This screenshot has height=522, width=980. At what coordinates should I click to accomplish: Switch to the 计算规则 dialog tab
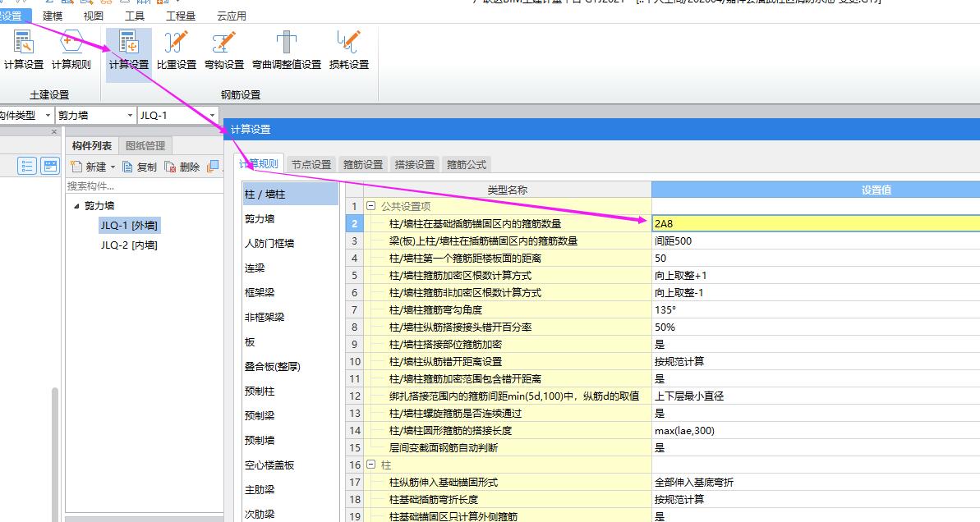click(x=259, y=163)
